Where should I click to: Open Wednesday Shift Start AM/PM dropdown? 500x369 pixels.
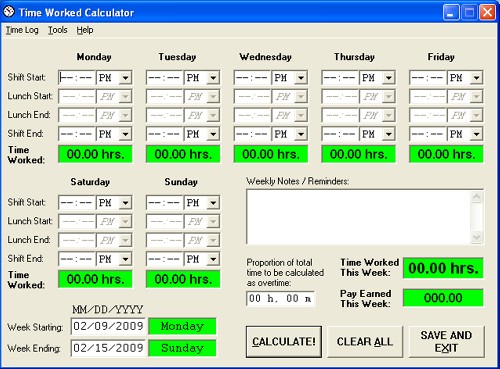(301, 78)
